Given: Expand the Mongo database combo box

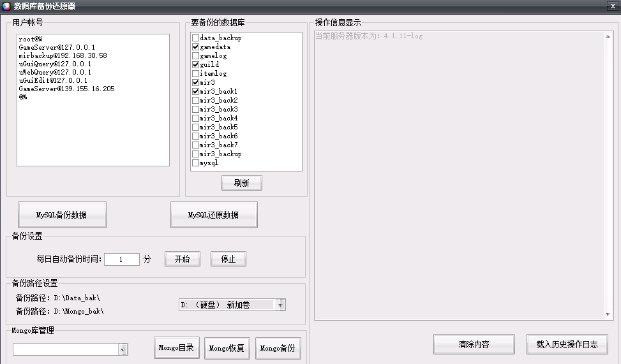Looking at the screenshot, I should (x=123, y=349).
